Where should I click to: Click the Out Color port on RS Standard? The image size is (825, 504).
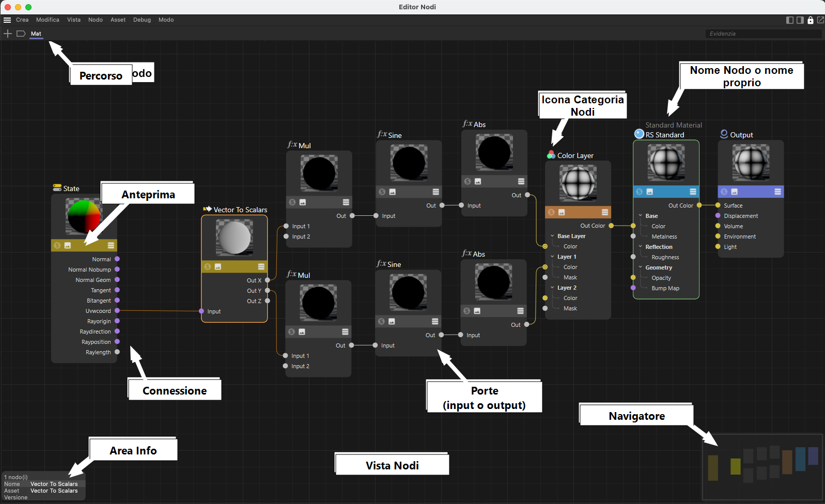(699, 206)
